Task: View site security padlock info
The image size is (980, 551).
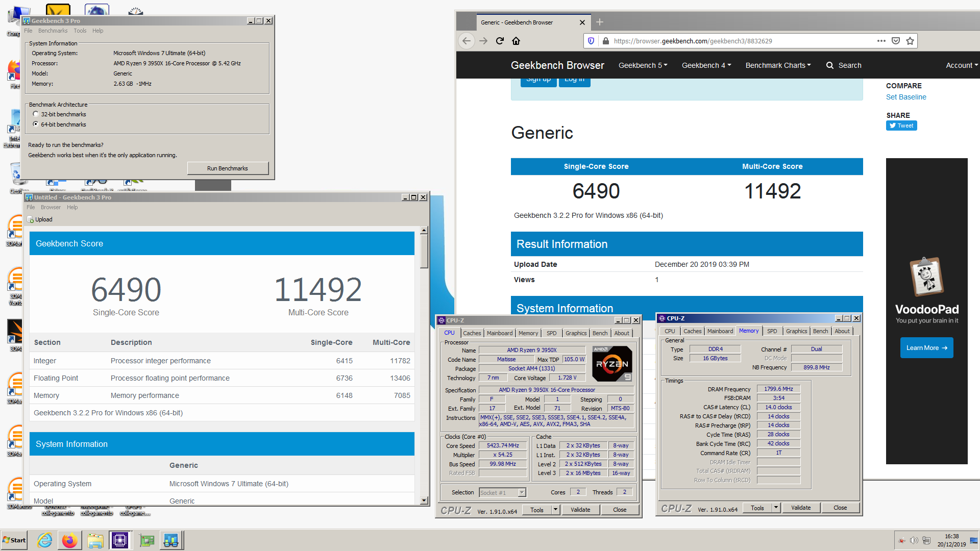Action: coord(605,41)
